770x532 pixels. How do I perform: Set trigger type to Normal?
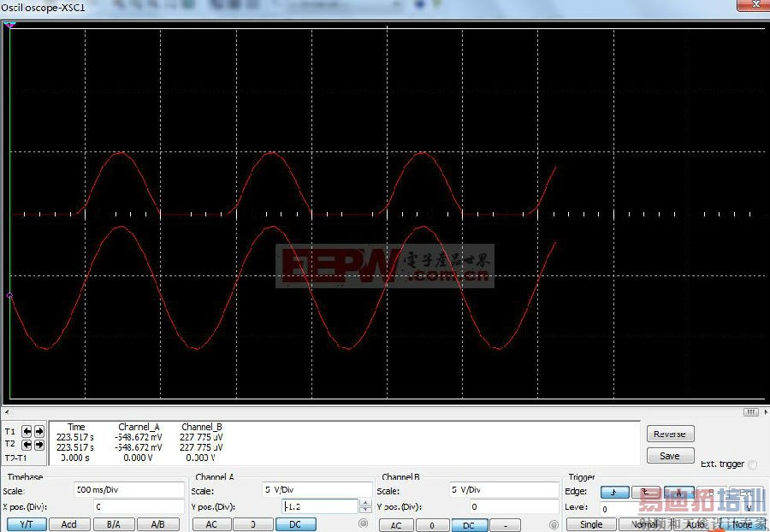[644, 524]
